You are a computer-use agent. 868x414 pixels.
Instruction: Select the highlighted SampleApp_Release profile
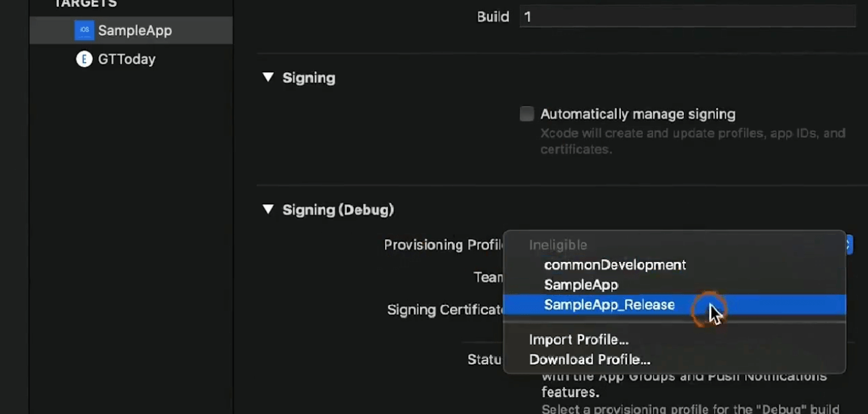tap(609, 305)
